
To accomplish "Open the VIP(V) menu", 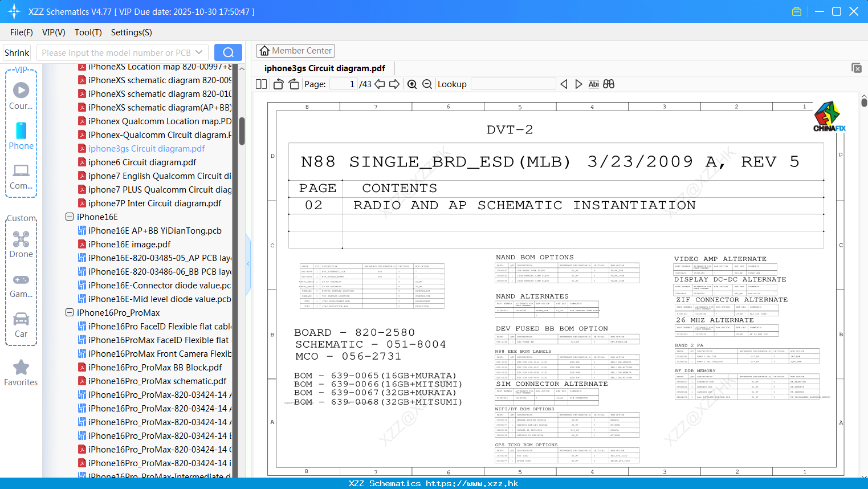I will 54,32.
